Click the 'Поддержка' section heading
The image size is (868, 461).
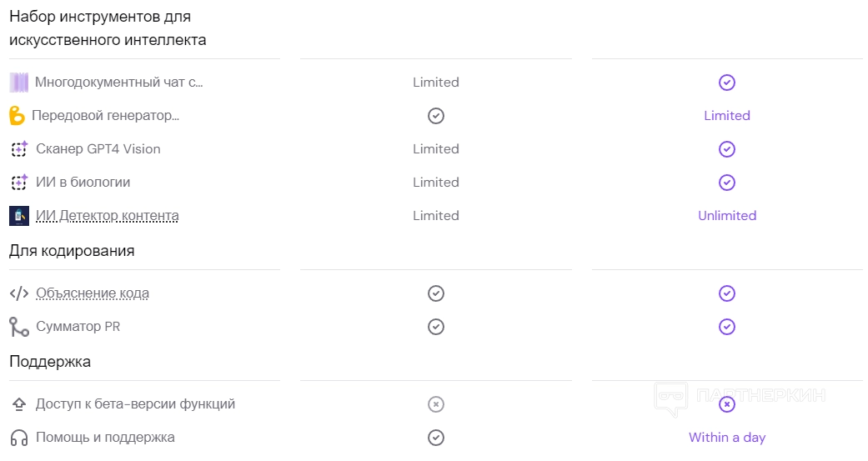pos(50,362)
